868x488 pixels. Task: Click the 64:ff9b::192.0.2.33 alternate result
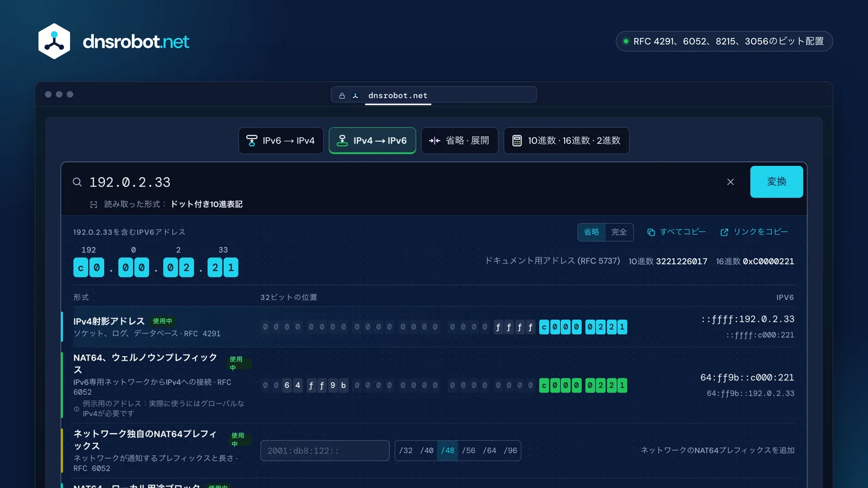pyautogui.click(x=750, y=394)
